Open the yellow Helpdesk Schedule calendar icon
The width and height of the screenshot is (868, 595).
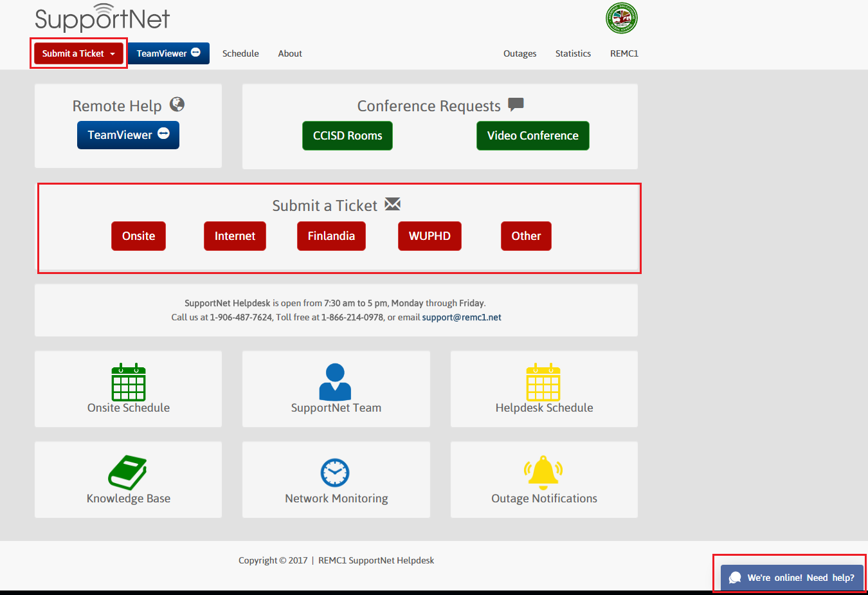pyautogui.click(x=543, y=382)
